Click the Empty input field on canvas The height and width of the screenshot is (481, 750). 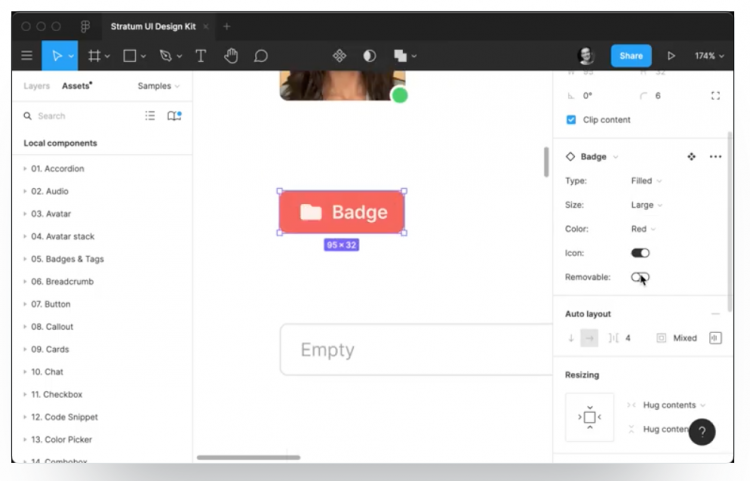tap(416, 350)
